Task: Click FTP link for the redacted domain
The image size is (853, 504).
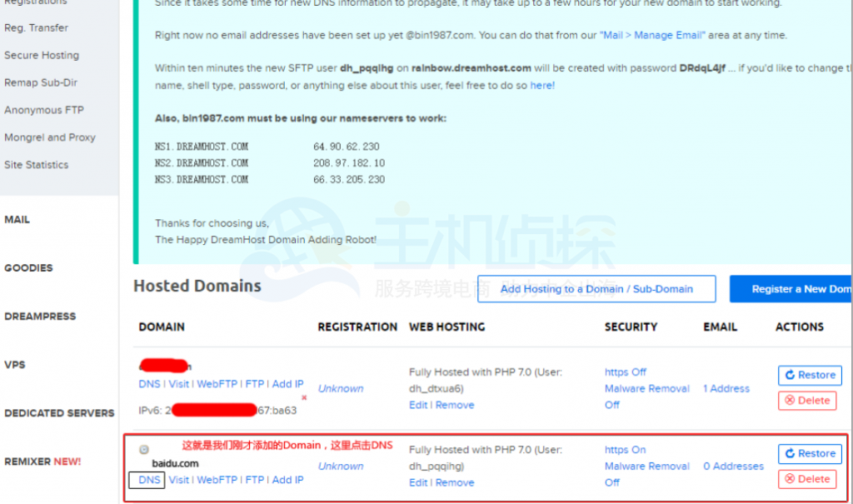Action: (255, 384)
